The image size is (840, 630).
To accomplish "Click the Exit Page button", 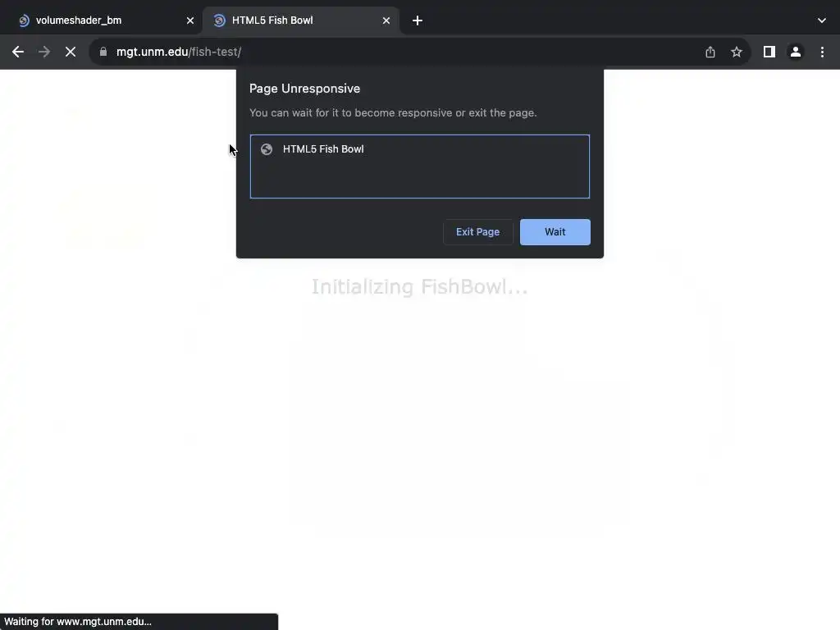I will point(478,232).
